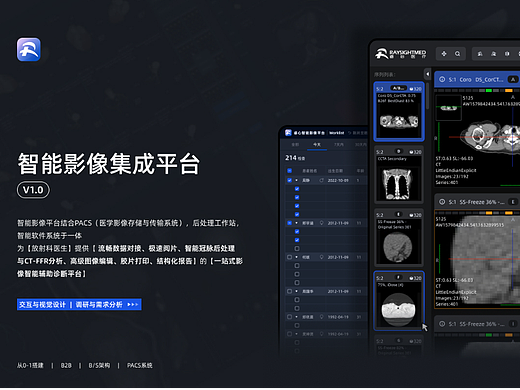Click the 从0-1搭建 footer tag
520x390 pixels.
pyautogui.click(x=30, y=366)
